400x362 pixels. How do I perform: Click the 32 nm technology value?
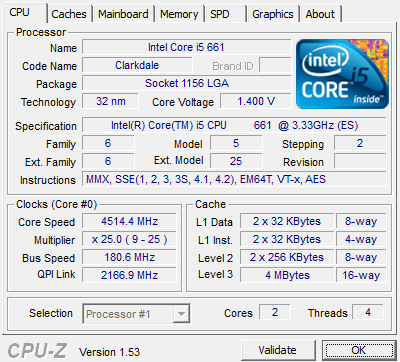pos(110,101)
